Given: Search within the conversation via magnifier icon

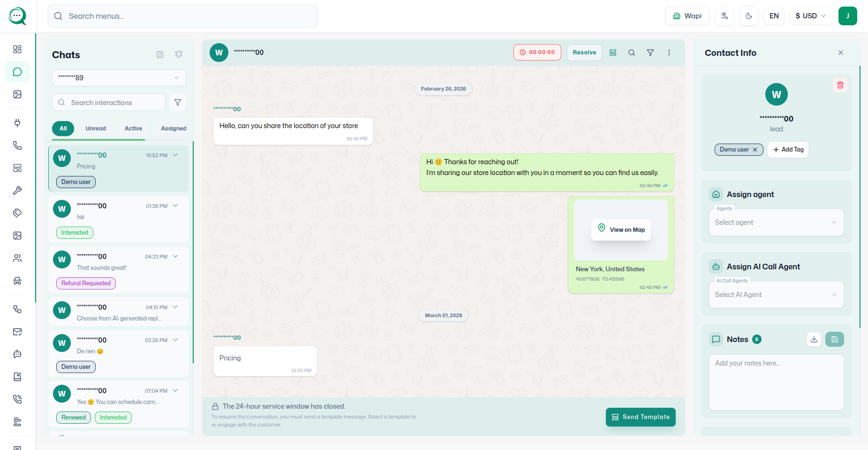Looking at the screenshot, I should tap(632, 53).
